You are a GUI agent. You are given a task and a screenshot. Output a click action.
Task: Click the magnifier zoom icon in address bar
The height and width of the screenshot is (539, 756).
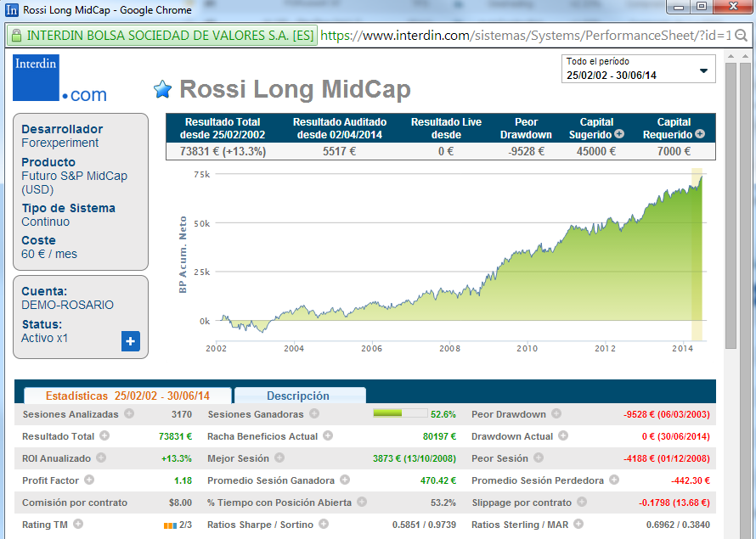coord(742,36)
